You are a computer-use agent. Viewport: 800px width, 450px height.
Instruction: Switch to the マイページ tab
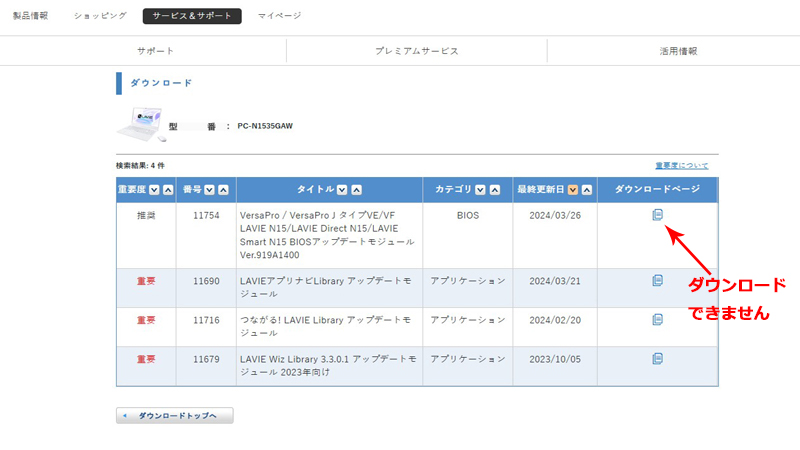pos(279,16)
